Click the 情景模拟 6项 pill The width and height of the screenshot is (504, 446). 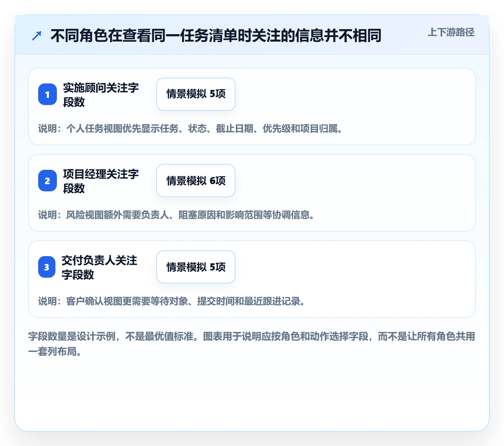(x=196, y=181)
